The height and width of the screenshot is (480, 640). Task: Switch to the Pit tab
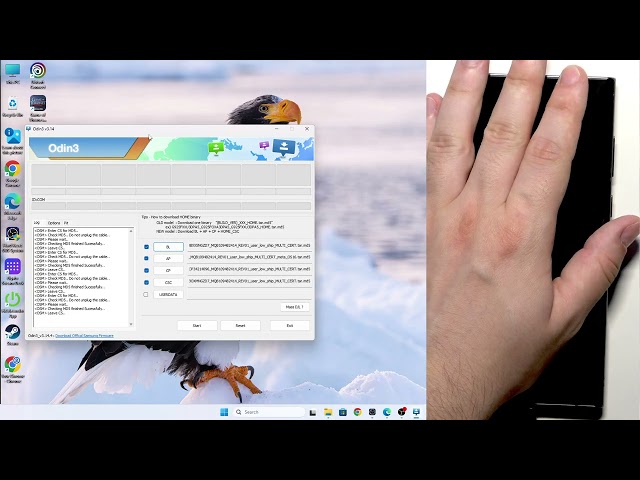click(x=66, y=223)
